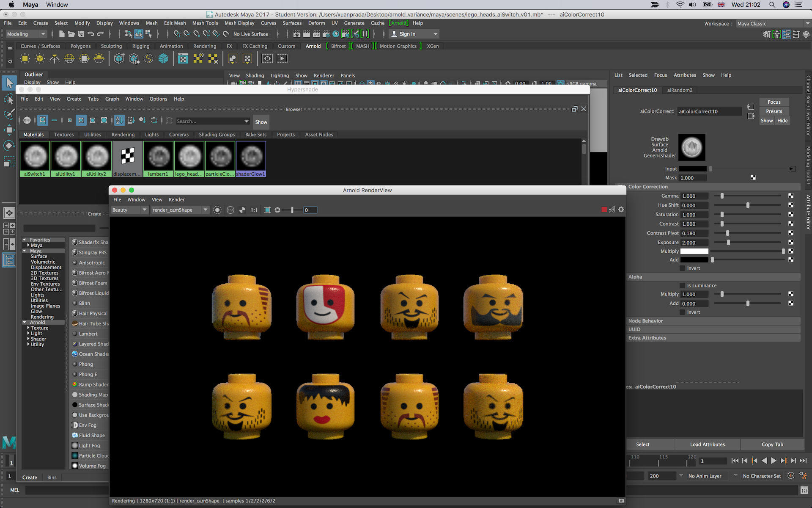812x508 pixels.
Task: Click the Saturation map connection checker button
Action: tap(791, 214)
